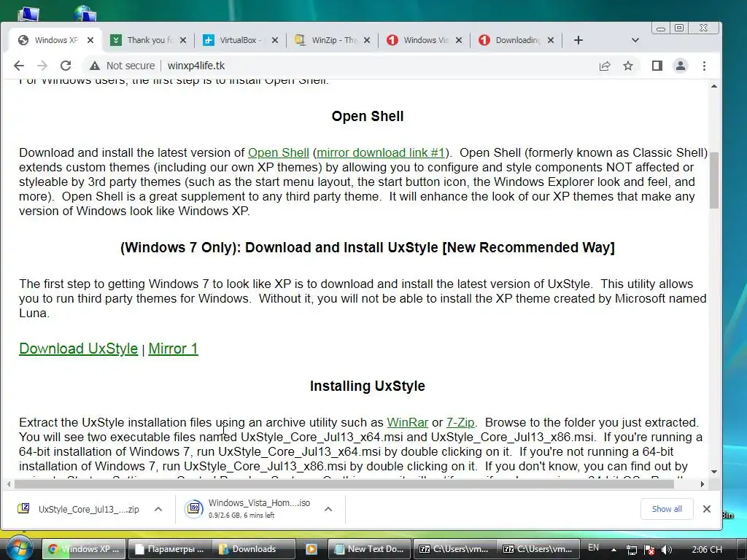Screen dimensions: 747x560
Task: Open the Параметры taskbar window
Action: pyautogui.click(x=169, y=549)
